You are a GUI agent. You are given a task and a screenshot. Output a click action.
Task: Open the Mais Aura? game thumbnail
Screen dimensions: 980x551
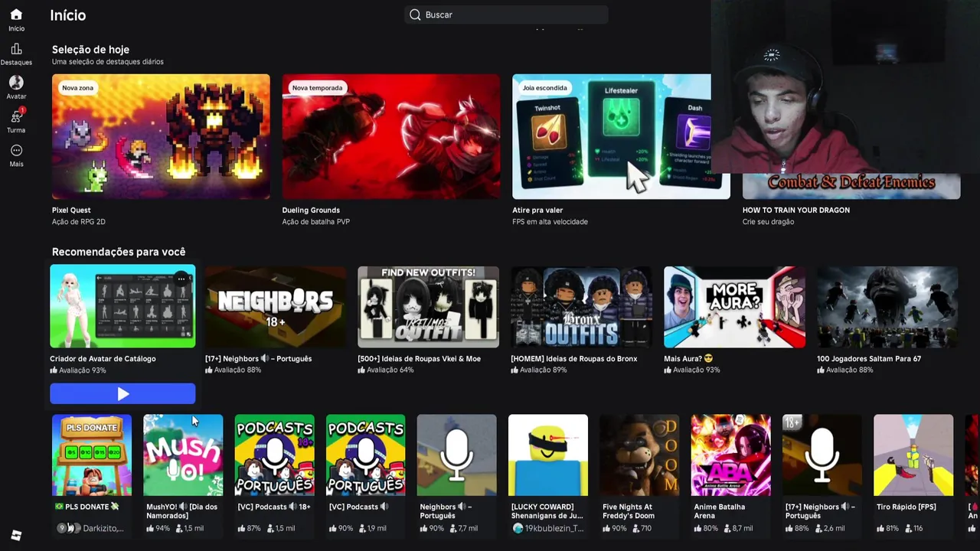pos(734,307)
